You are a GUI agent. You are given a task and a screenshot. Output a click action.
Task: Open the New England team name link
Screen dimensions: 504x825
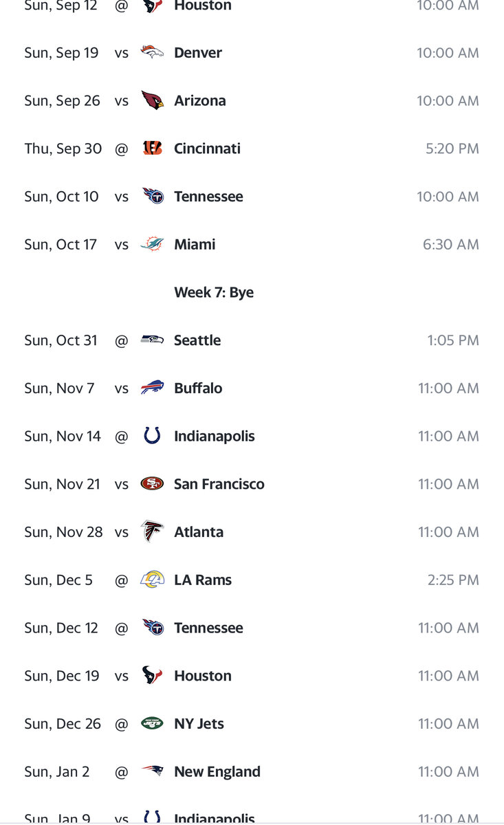pos(217,771)
